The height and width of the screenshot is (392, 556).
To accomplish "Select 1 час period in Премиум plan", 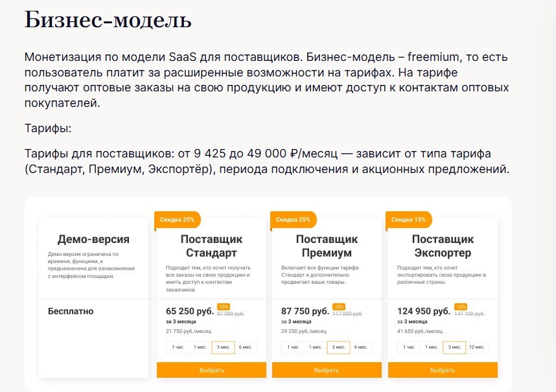I will (x=292, y=347).
